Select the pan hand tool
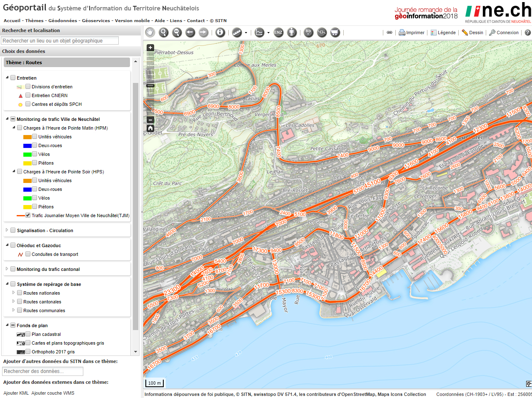 coord(150,33)
